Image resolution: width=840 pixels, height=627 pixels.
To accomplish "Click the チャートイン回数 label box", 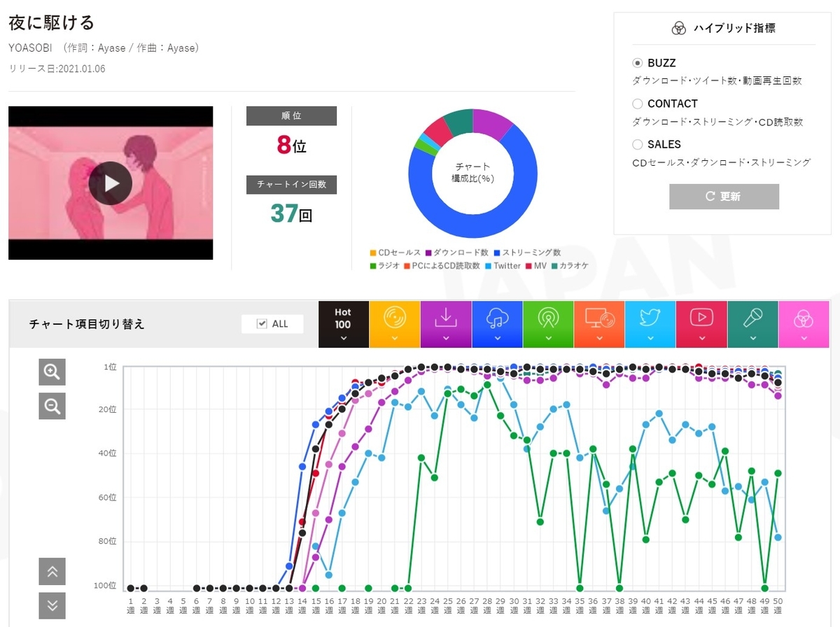I will 291,184.
